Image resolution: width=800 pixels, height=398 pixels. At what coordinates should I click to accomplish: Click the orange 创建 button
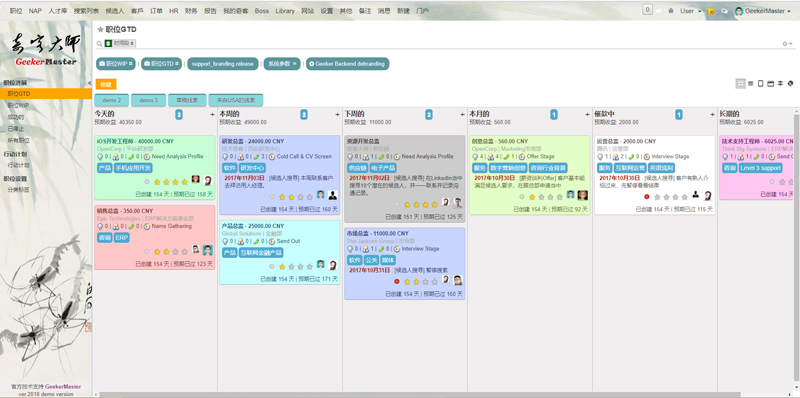coord(106,84)
